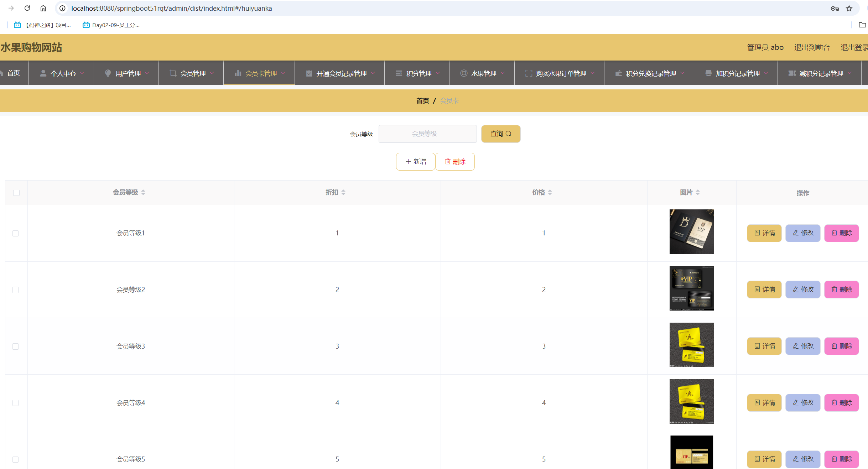Sort by 折扣 column arrows

(x=343, y=192)
